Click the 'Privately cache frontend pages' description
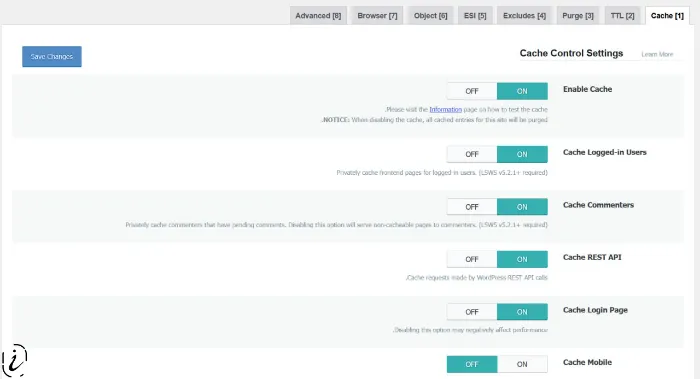The height and width of the screenshot is (379, 700). (442, 172)
